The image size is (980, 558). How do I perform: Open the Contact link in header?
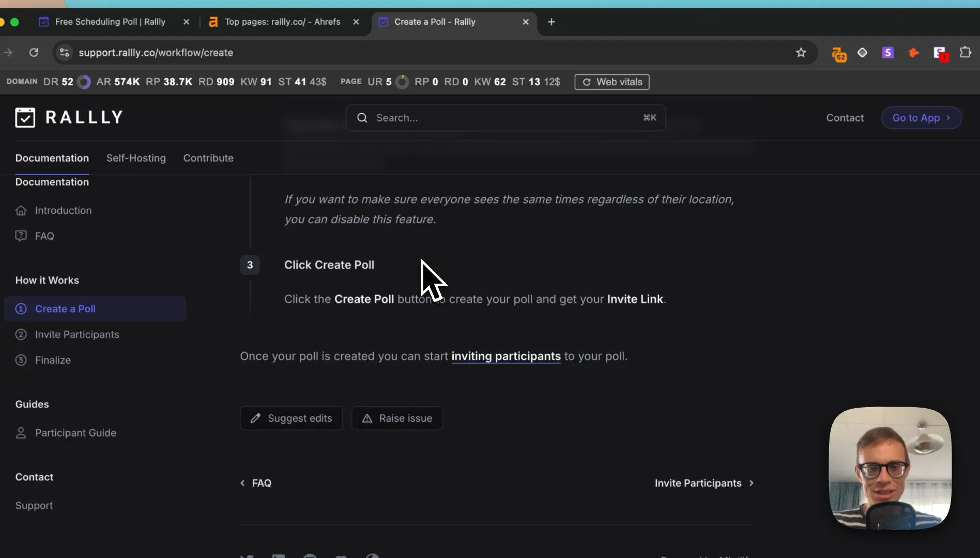coord(845,118)
